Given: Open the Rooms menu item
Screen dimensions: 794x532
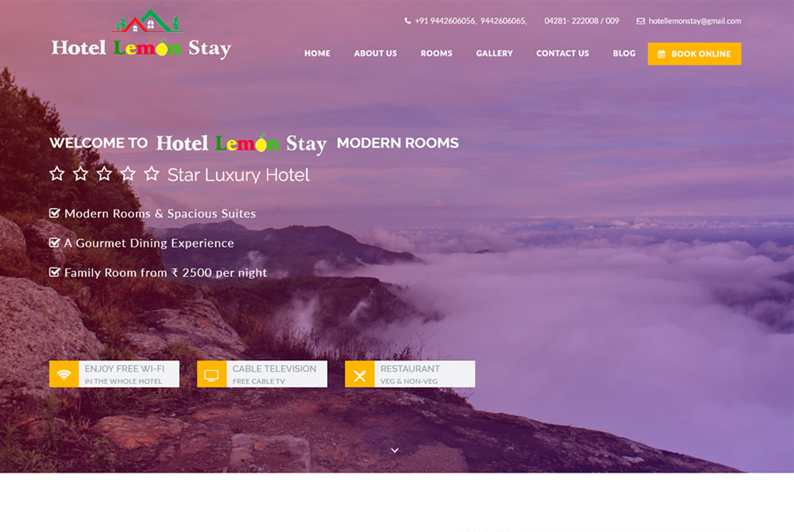Looking at the screenshot, I should click(437, 53).
